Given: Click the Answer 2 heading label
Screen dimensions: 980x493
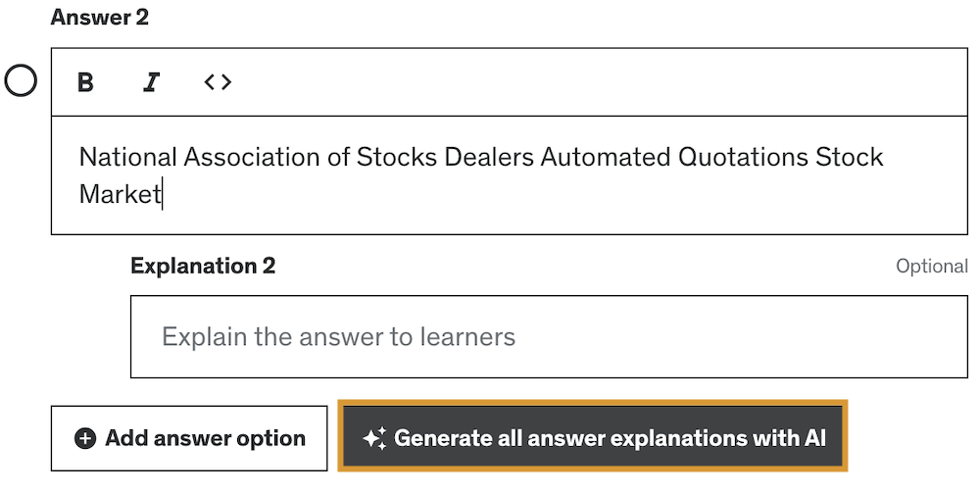Looking at the screenshot, I should coord(100,17).
